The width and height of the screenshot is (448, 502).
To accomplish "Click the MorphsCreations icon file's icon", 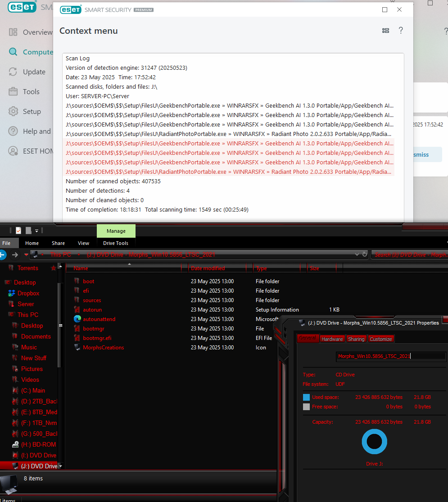I will (x=77, y=348).
